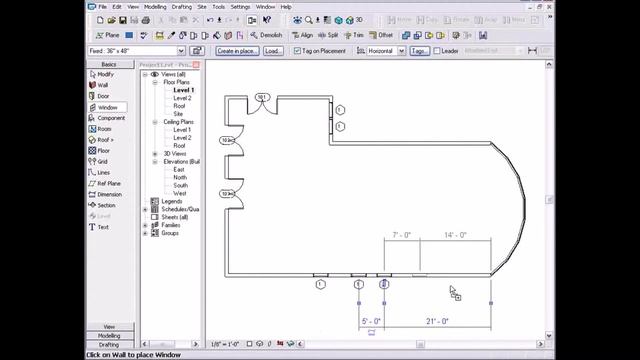
Task: Open the Settings menu
Action: [x=240, y=7]
